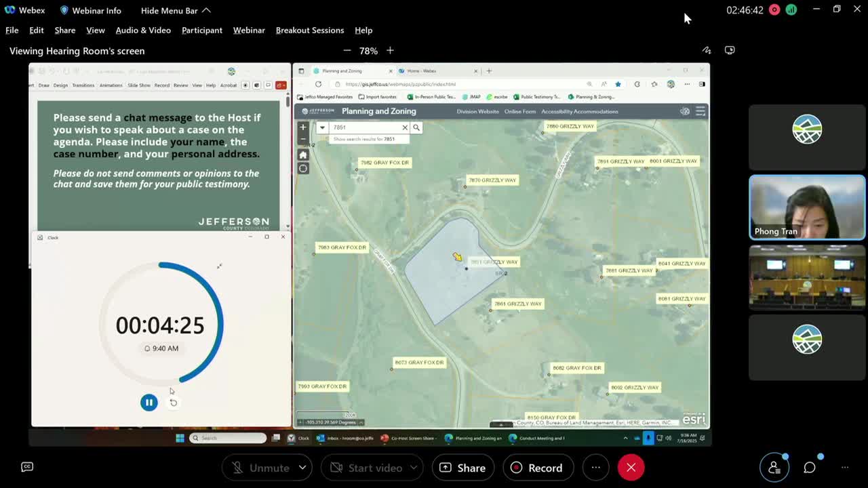This screenshot has height=488, width=868.
Task: Toggle the Record button
Action: (537, 468)
